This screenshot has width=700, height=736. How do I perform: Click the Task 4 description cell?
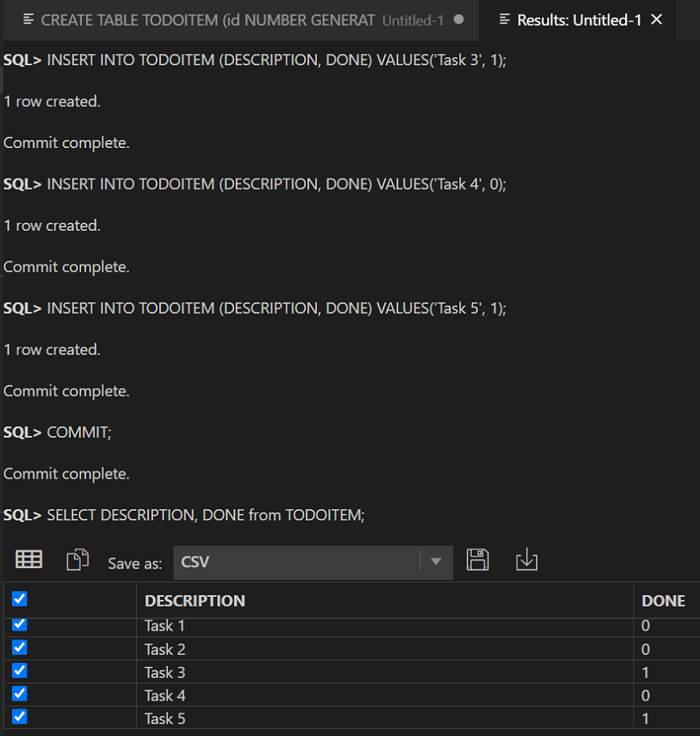pyautogui.click(x=166, y=695)
